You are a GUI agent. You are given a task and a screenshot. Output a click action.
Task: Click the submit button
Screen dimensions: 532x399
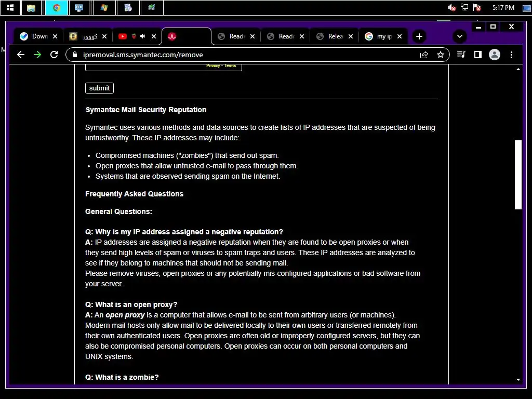point(99,88)
